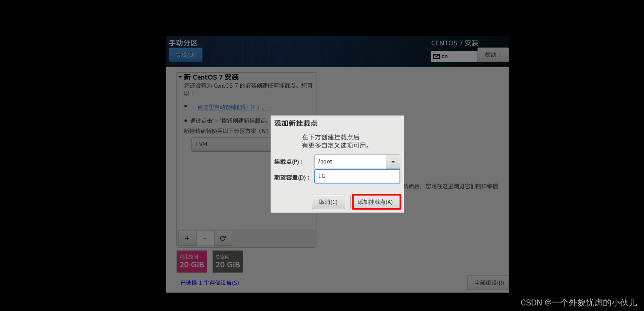Click the reload storage configuration icon
This screenshot has height=311, width=644.
[x=223, y=238]
